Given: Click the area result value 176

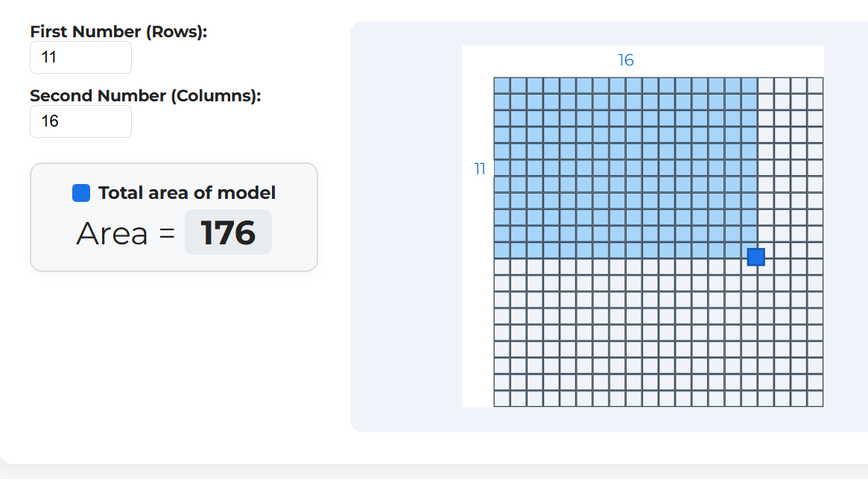Looking at the screenshot, I should (228, 232).
